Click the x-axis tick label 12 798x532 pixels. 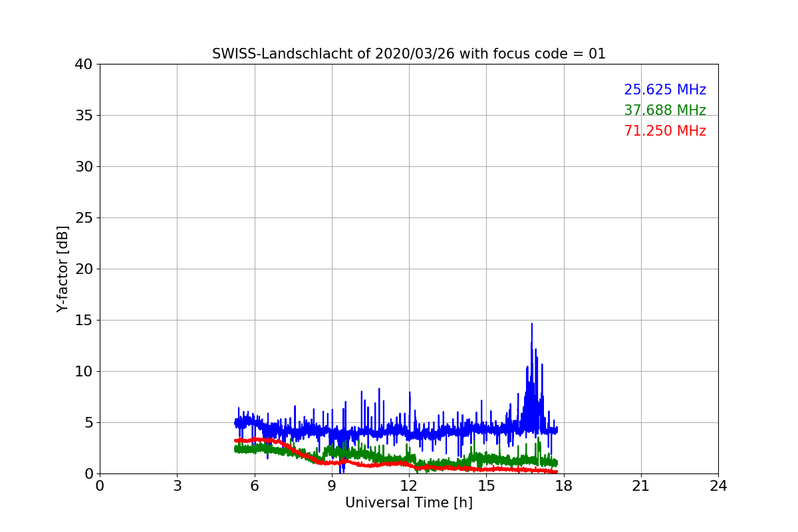point(409,486)
